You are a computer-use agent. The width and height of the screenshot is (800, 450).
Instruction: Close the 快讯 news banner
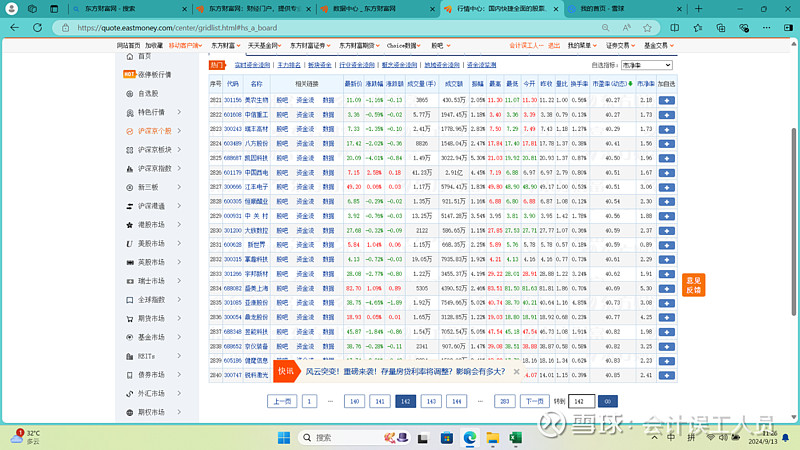[516, 372]
